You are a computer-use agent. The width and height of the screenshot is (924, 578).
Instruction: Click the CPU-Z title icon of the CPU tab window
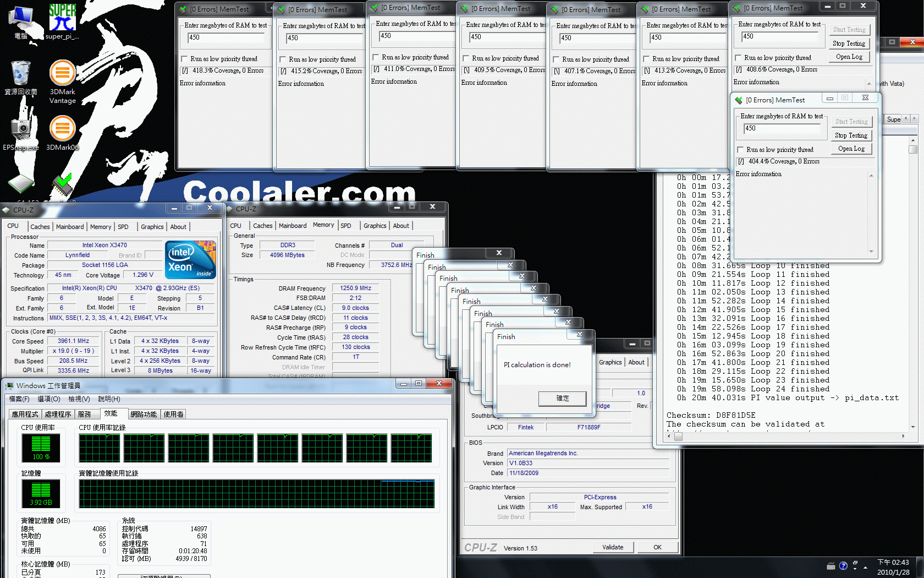point(6,210)
